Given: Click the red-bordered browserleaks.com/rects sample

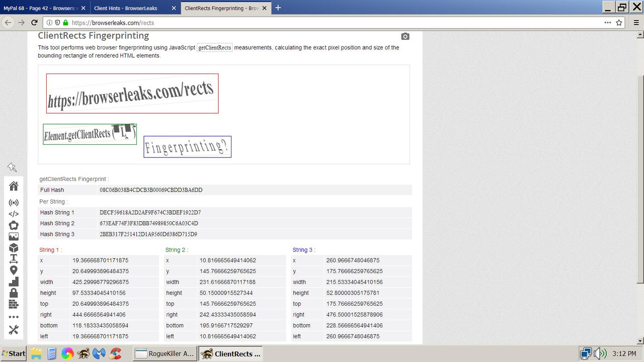Looking at the screenshot, I should 132,94.
